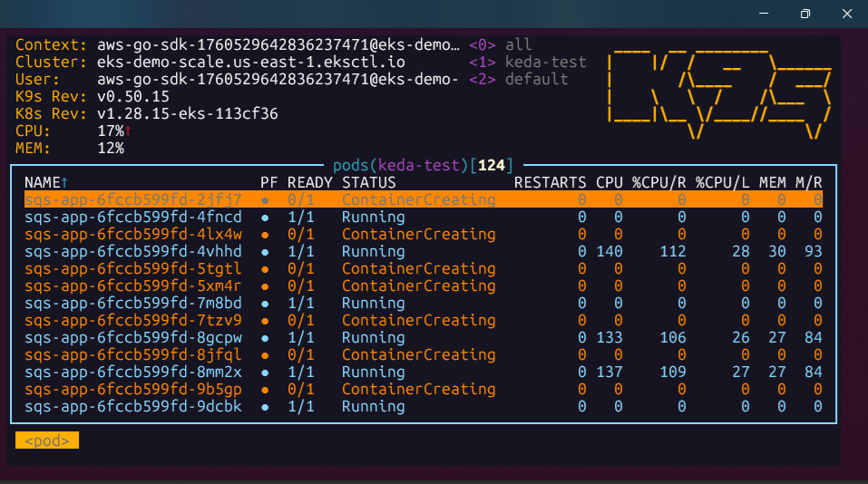This screenshot has height=484, width=868.
Task: Sort pods by the STATUS column header
Action: (368, 183)
